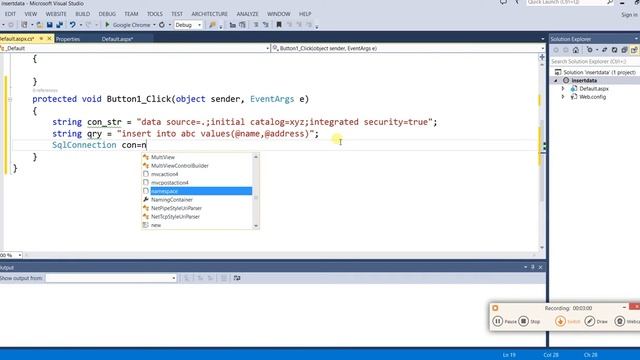The width and height of the screenshot is (640, 360).
Task: Switch to the Default.aspx* tab
Action: (x=117, y=39)
